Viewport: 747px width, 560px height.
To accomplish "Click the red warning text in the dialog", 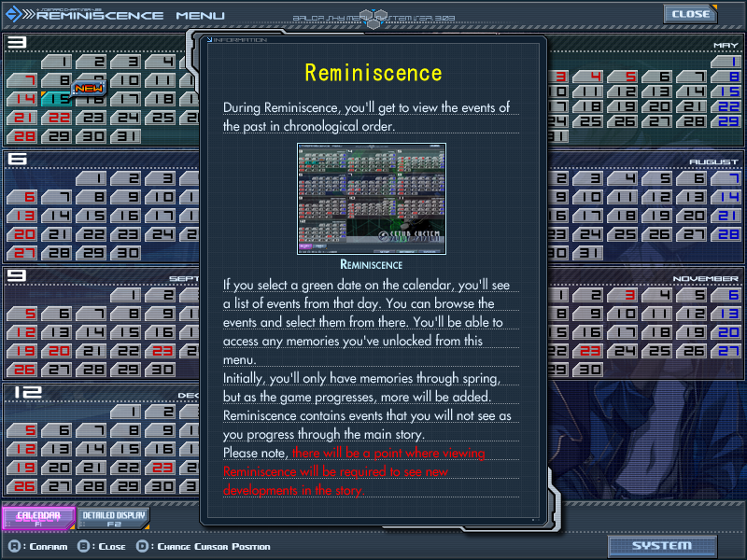I will (x=354, y=471).
